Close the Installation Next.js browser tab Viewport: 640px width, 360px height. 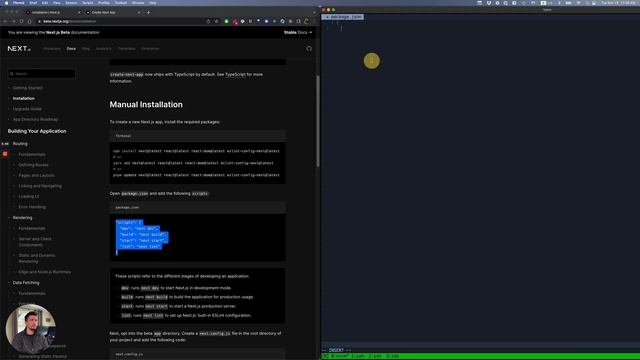79,13
